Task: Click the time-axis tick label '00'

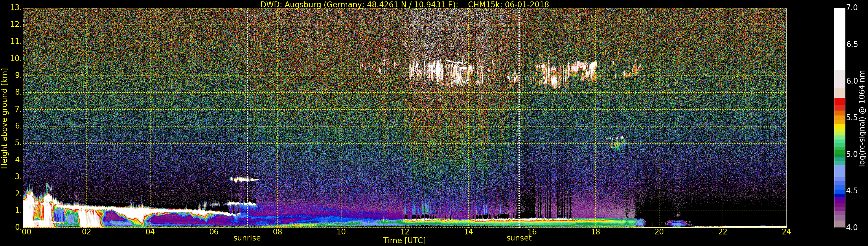Action: click(x=26, y=232)
